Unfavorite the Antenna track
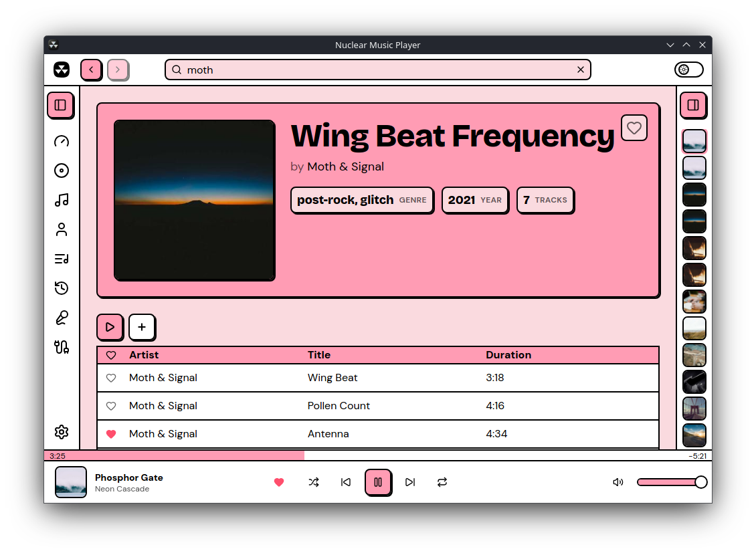 [111, 434]
